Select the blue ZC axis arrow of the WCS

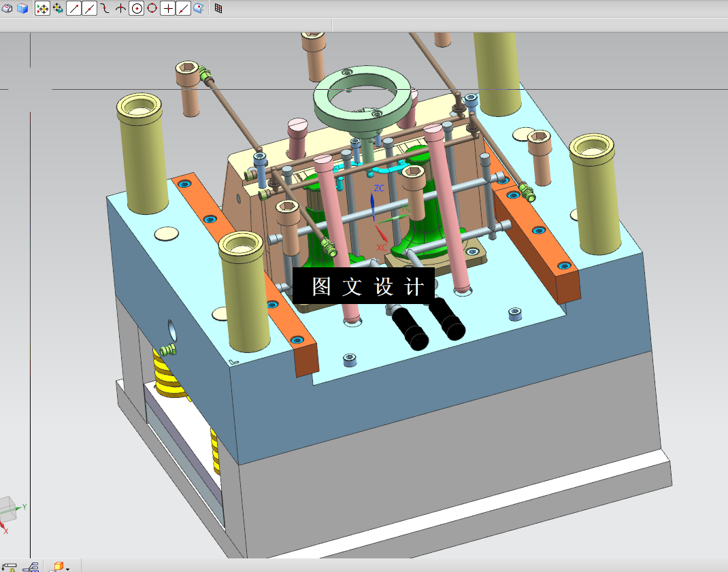[372, 207]
